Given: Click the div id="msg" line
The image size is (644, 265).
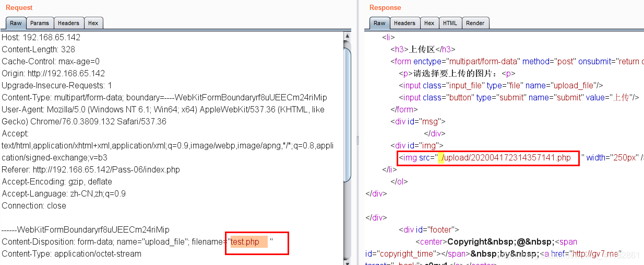Looking at the screenshot, I should (x=418, y=122).
